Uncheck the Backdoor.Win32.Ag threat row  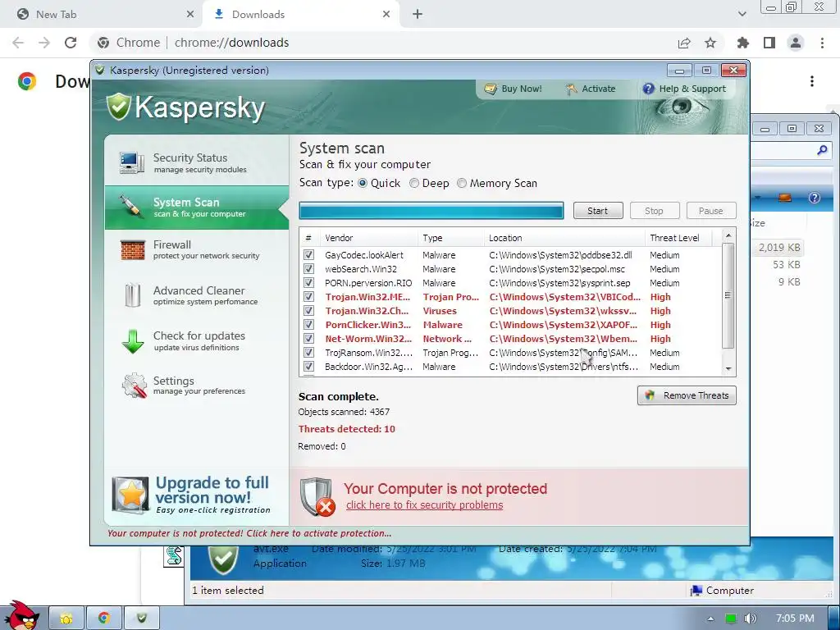tap(308, 367)
